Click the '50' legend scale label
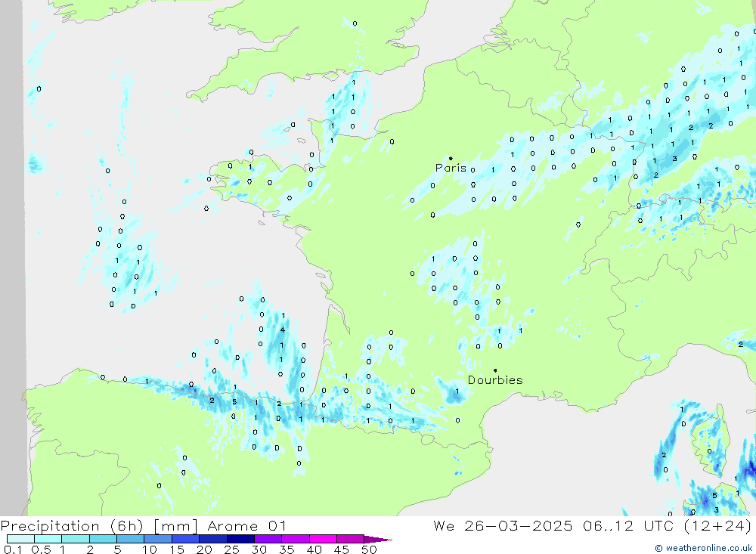756x554 pixels. click(370, 549)
